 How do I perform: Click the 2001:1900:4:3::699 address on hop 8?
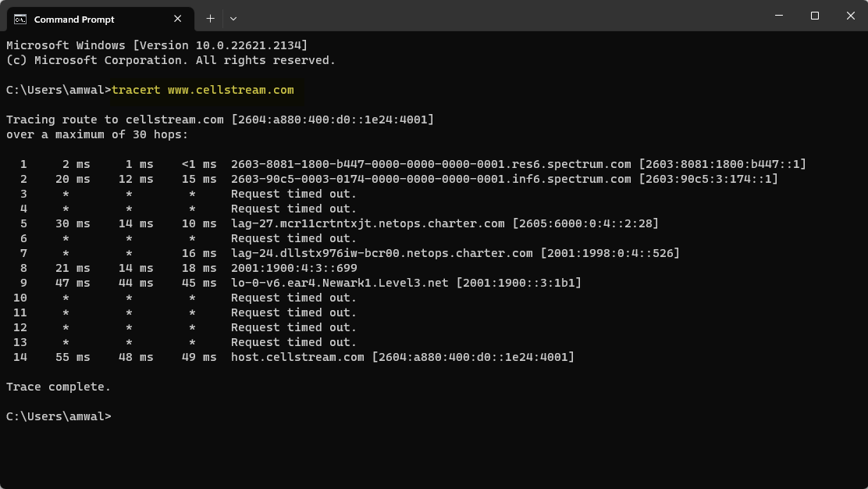click(293, 268)
